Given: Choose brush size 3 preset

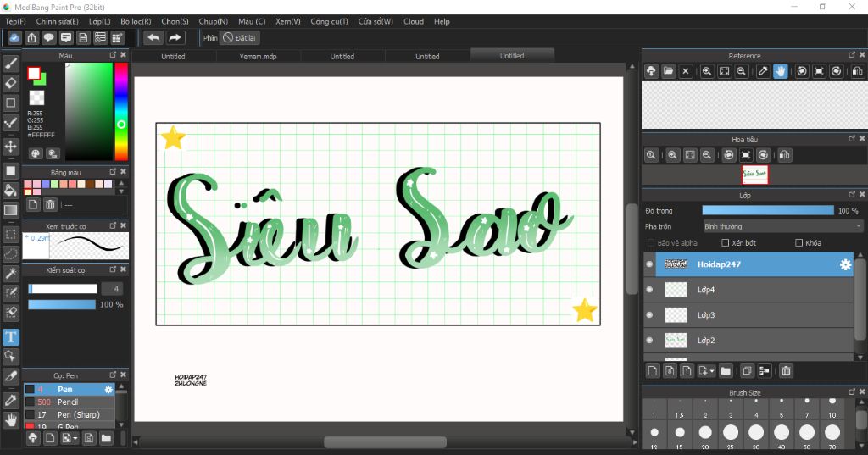Looking at the screenshot, I should point(731,407).
